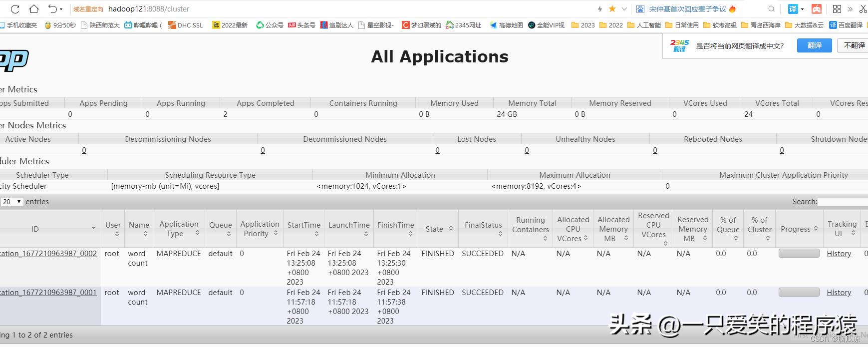The width and height of the screenshot is (868, 347).
Task: Open the red game controller extension icon
Action: tap(817, 9)
